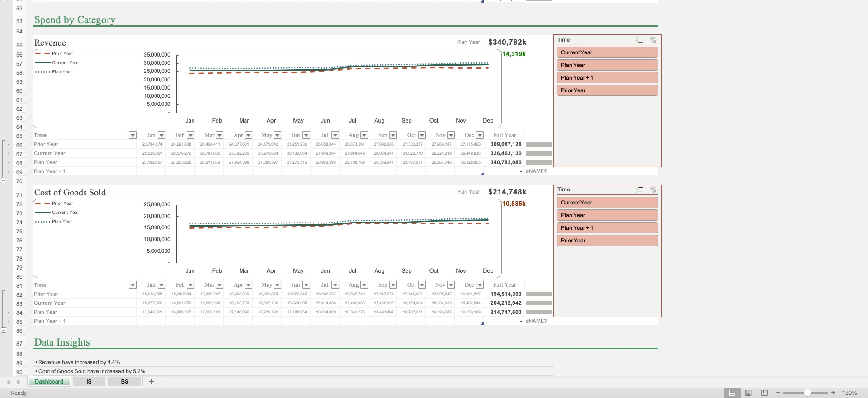This screenshot has width=868, height=398.
Task: Select 'Cost of Goods Sold have increased' insight
Action: 90,371
